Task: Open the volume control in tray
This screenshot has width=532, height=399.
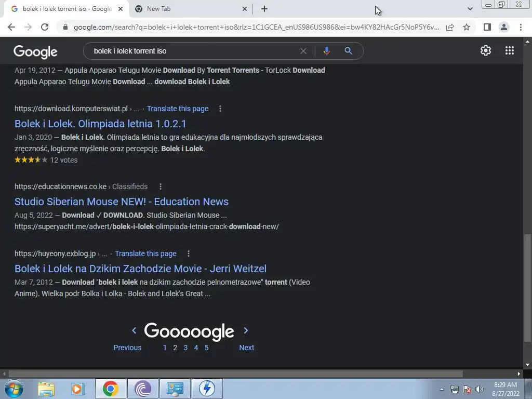Action: pyautogui.click(x=480, y=389)
